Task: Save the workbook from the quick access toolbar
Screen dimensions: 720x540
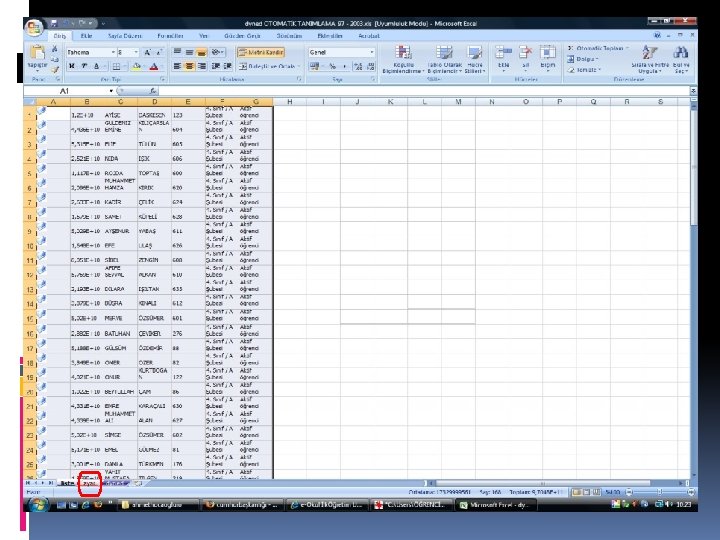Action: (x=54, y=23)
